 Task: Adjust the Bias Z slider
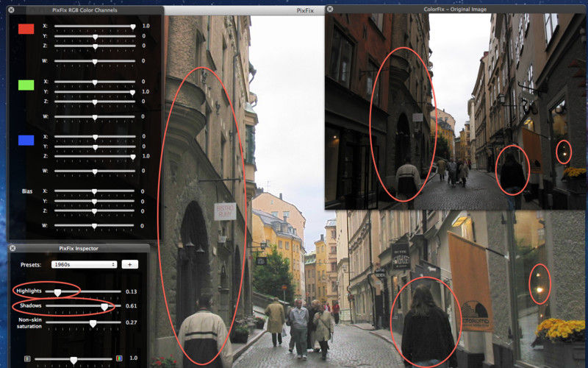click(95, 211)
